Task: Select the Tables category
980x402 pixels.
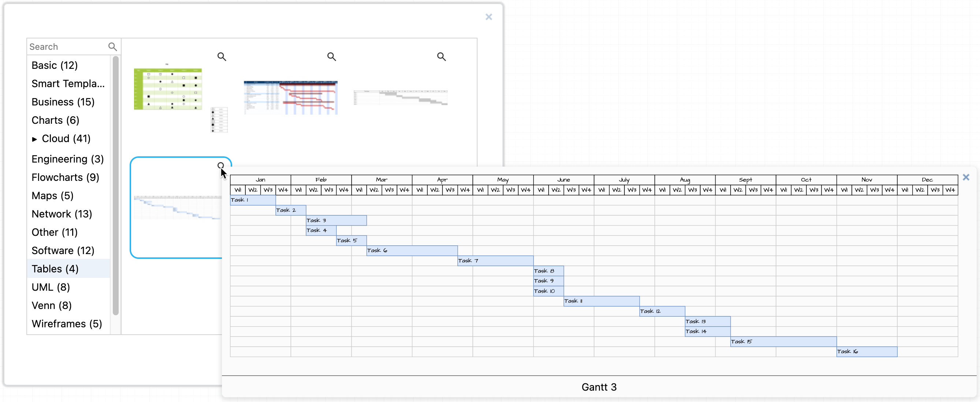Action: pyautogui.click(x=55, y=268)
